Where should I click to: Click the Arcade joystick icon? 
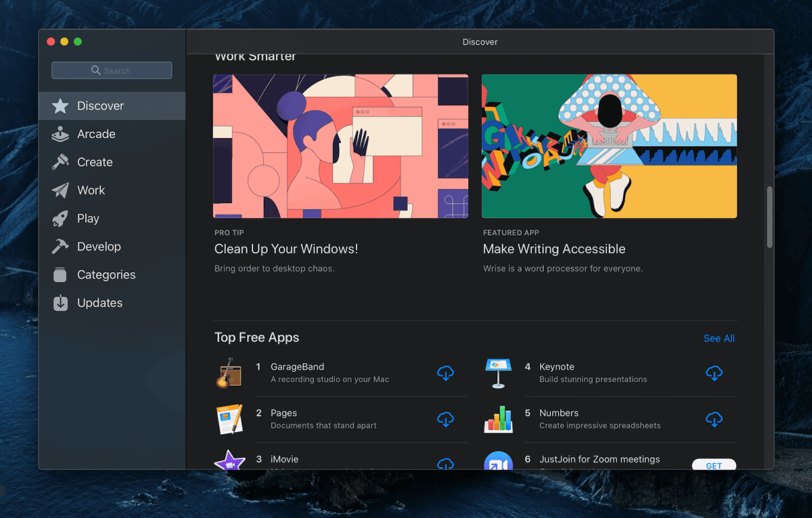coord(60,134)
